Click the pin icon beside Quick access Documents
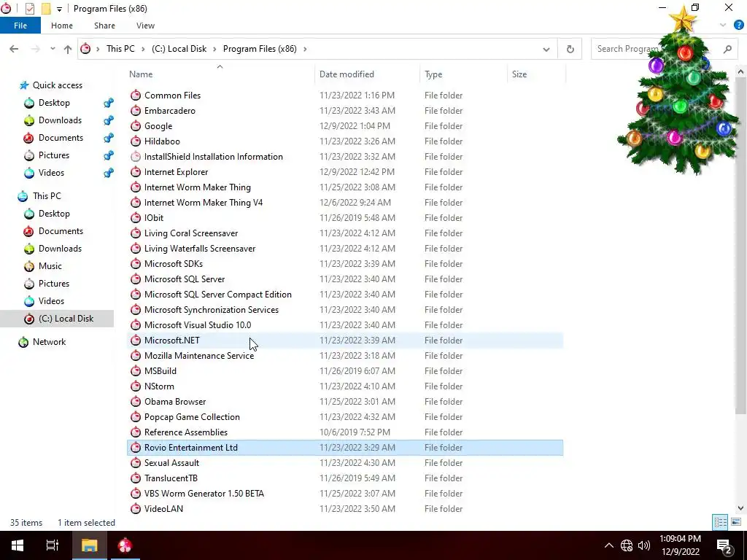This screenshot has height=560, width=747. [x=109, y=138]
